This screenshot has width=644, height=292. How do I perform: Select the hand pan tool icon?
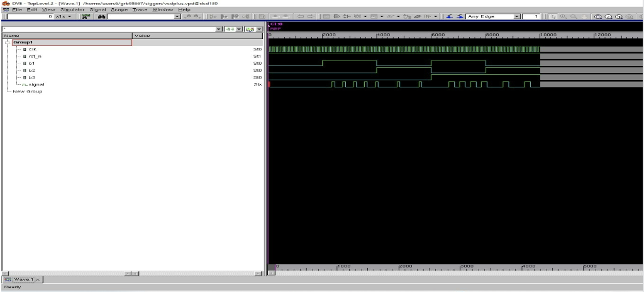[x=584, y=16]
